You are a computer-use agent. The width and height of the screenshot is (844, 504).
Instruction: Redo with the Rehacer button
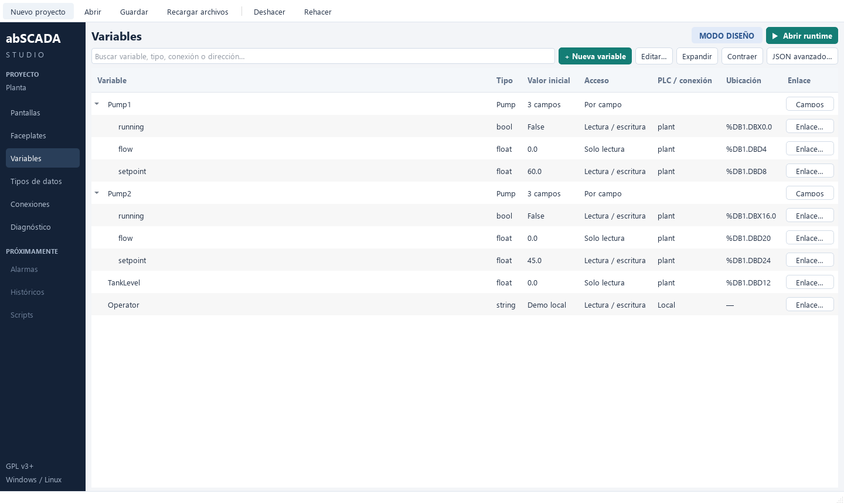coord(318,12)
